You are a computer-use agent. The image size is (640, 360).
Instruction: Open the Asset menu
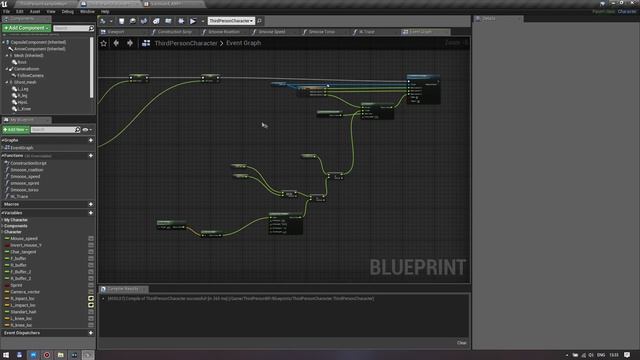(x=35, y=11)
